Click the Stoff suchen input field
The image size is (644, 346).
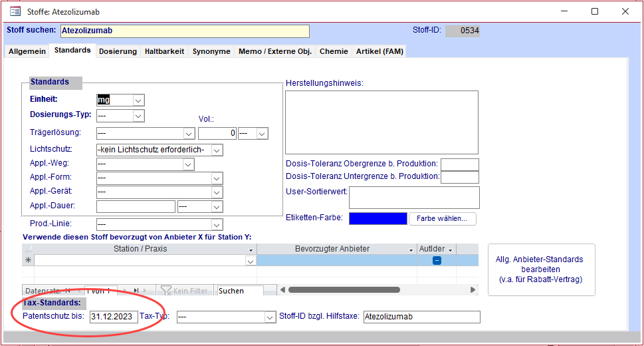[x=185, y=31]
